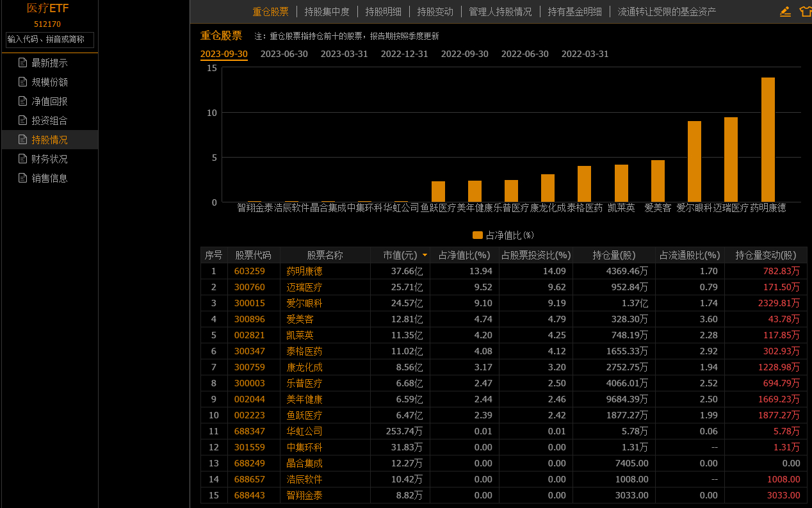The width and height of the screenshot is (812, 508).
Task: Focus the stock code search input field
Action: point(50,40)
